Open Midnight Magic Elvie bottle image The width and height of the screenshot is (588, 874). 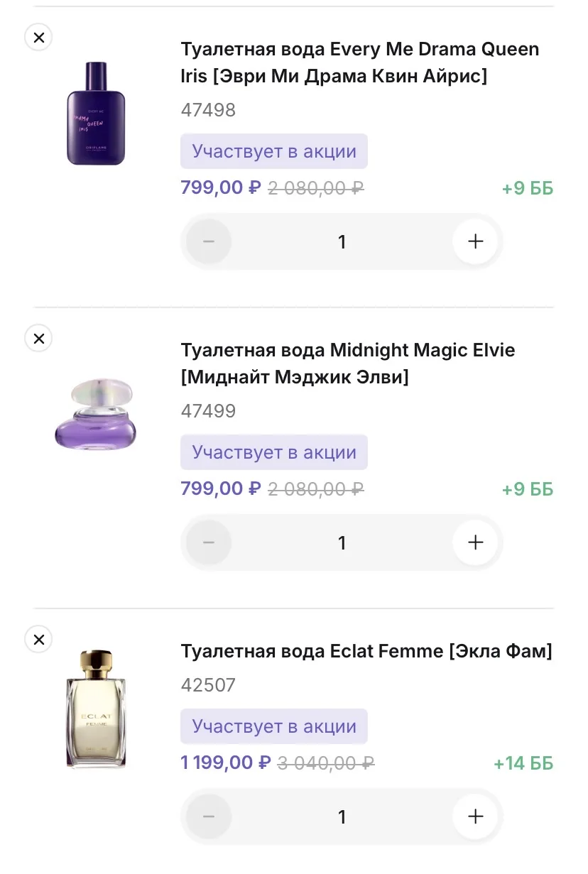pyautogui.click(x=96, y=415)
